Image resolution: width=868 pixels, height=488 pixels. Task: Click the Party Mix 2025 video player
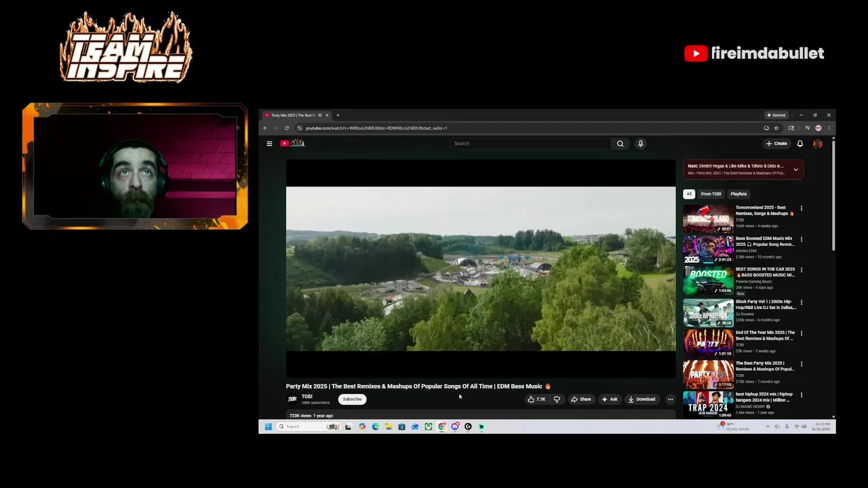point(481,268)
